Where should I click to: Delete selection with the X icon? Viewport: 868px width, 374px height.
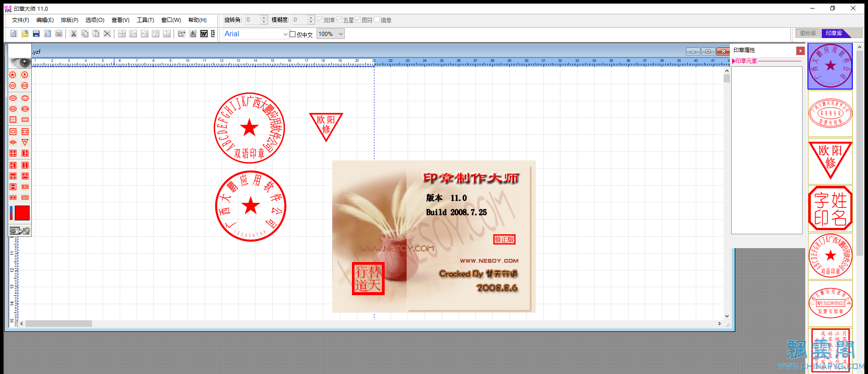point(107,34)
